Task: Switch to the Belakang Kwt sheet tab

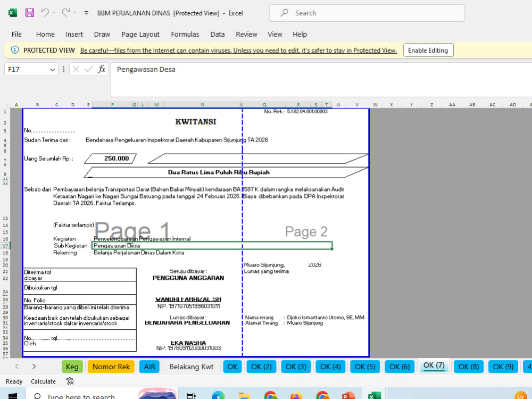Action: (x=192, y=367)
